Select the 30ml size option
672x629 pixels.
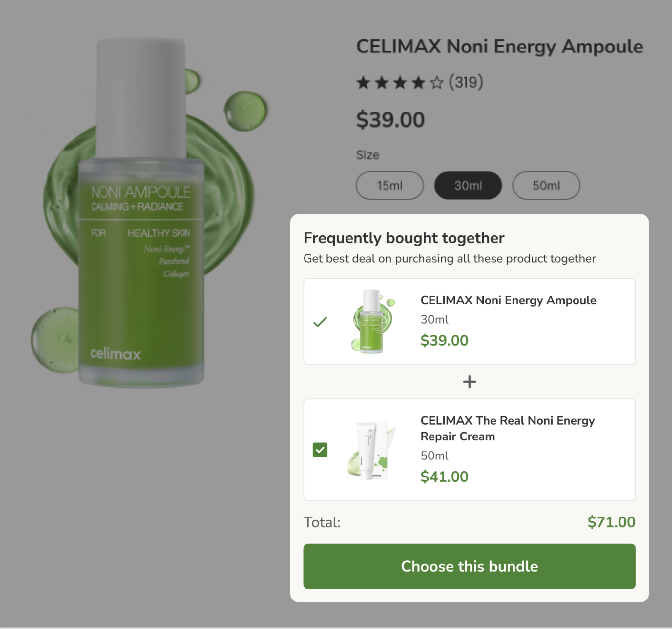468,186
